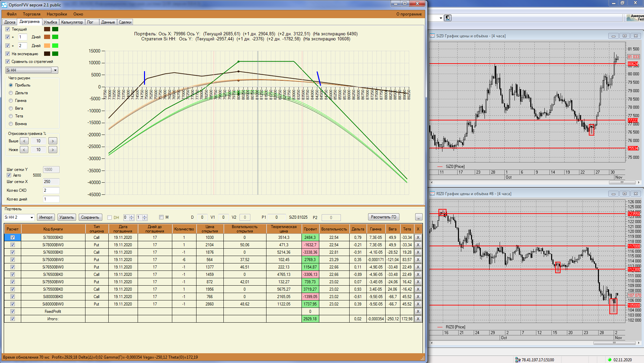Switch to the Сделки tab
The image size is (644, 363).
(125, 22)
